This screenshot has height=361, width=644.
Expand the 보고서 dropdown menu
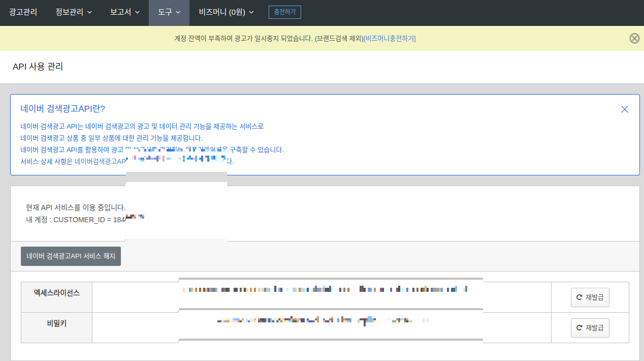coord(125,12)
